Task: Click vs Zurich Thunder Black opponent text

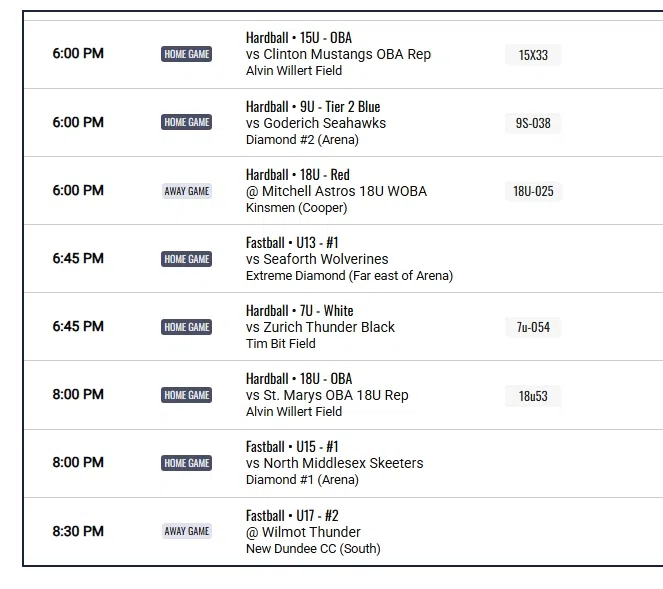Action: (x=320, y=327)
